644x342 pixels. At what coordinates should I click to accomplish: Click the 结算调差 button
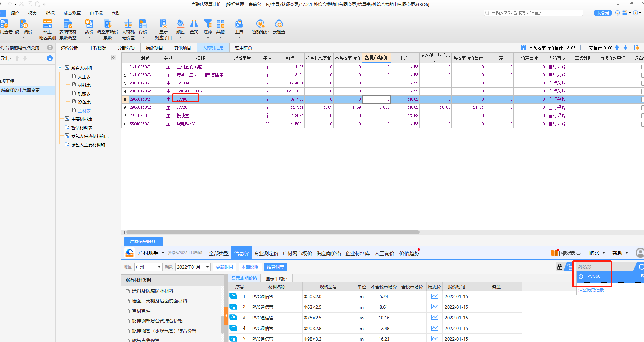pyautogui.click(x=275, y=267)
